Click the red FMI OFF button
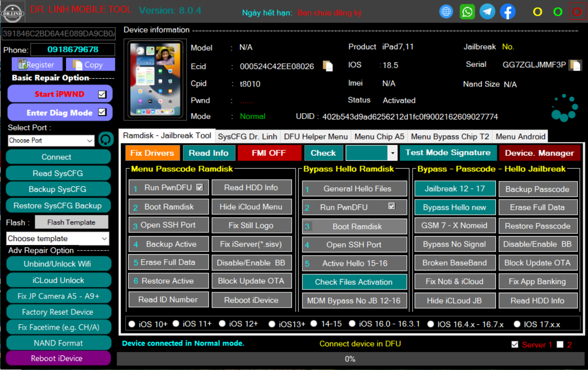 click(x=269, y=153)
